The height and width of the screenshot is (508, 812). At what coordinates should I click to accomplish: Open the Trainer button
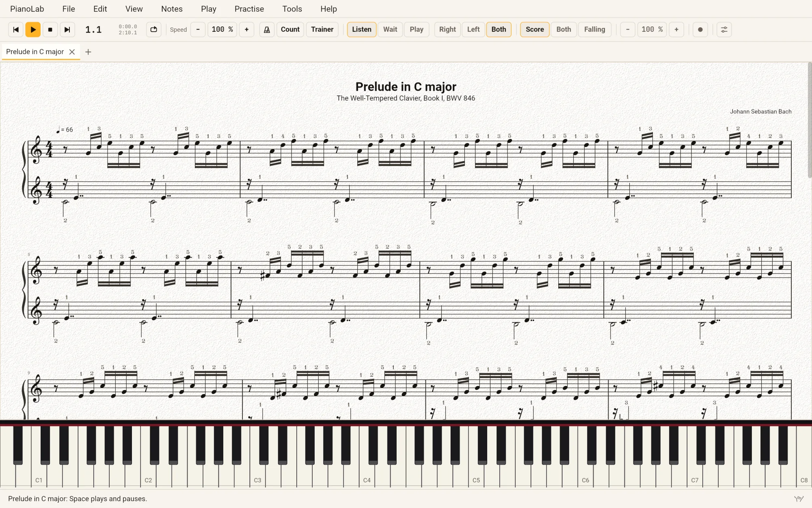[x=322, y=29]
